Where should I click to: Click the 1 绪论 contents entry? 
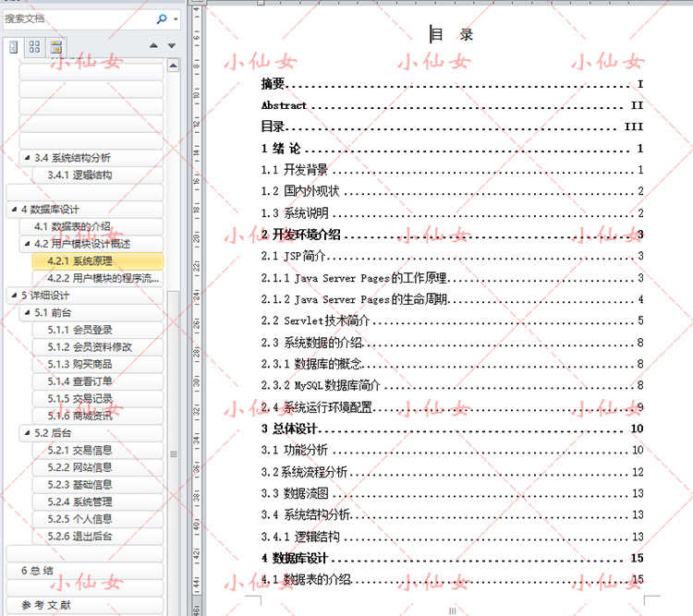point(452,149)
